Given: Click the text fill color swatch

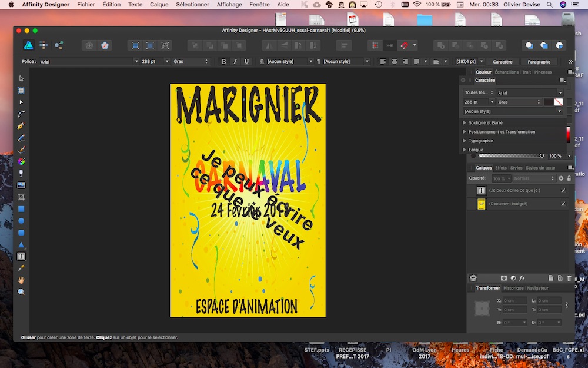Looking at the screenshot, I should (549, 102).
